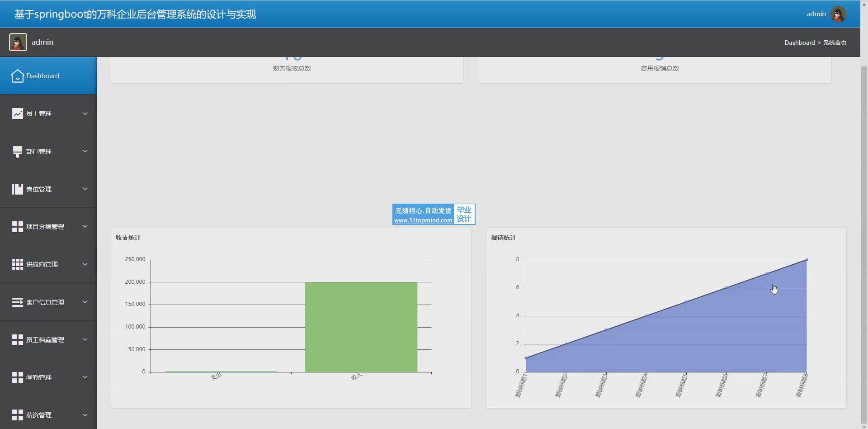Click the 项目分类管理 grid icon
The image size is (868, 429).
coord(17,227)
